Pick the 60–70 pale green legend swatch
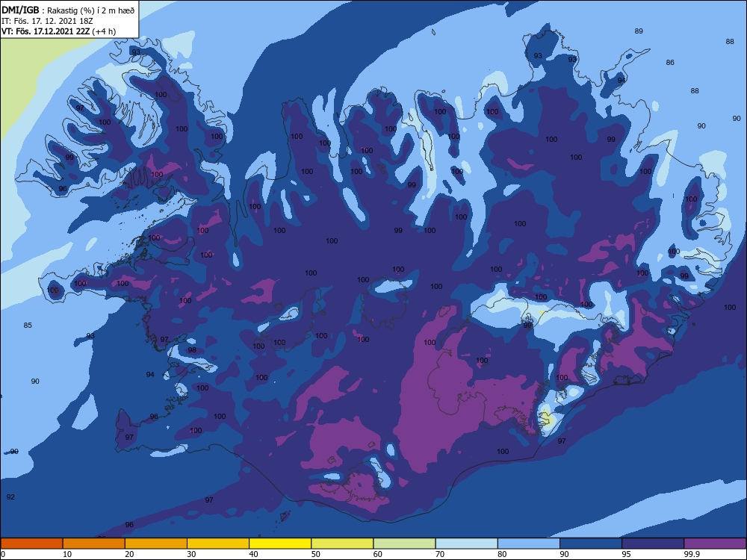This screenshot has width=747, height=560. pyautogui.click(x=404, y=544)
